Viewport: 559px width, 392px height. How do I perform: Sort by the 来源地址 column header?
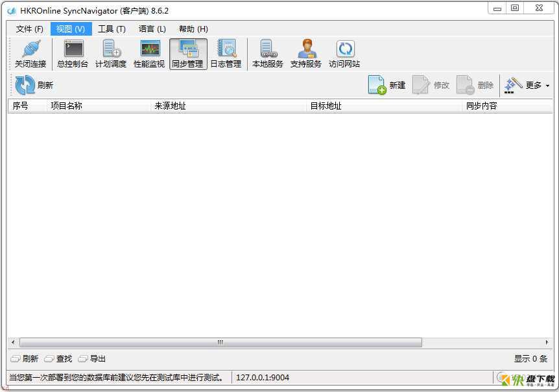(x=228, y=106)
